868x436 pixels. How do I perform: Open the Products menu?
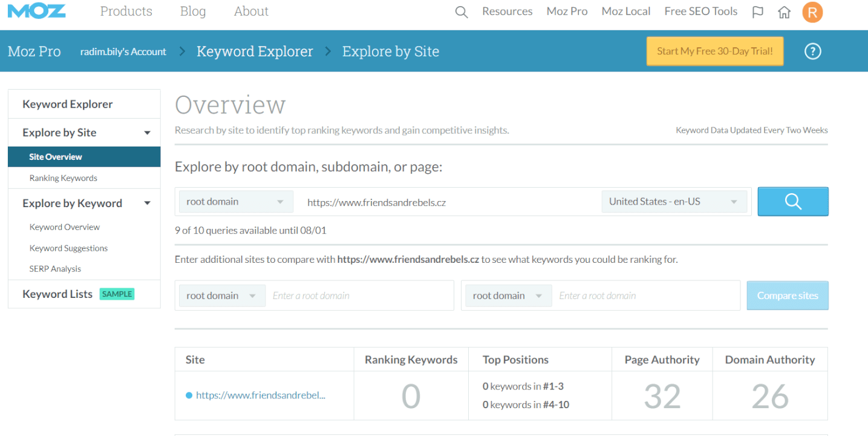tap(126, 12)
